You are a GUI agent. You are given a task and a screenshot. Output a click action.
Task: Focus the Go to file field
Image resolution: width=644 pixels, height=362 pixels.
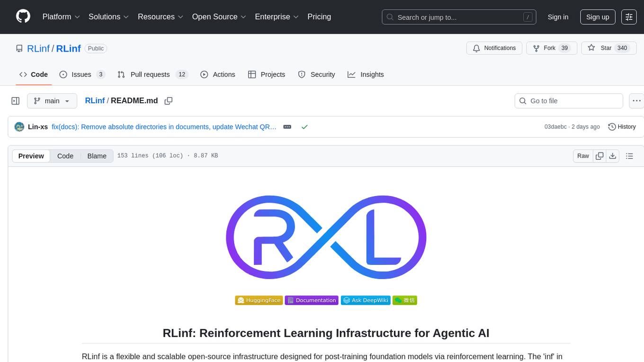click(x=569, y=101)
